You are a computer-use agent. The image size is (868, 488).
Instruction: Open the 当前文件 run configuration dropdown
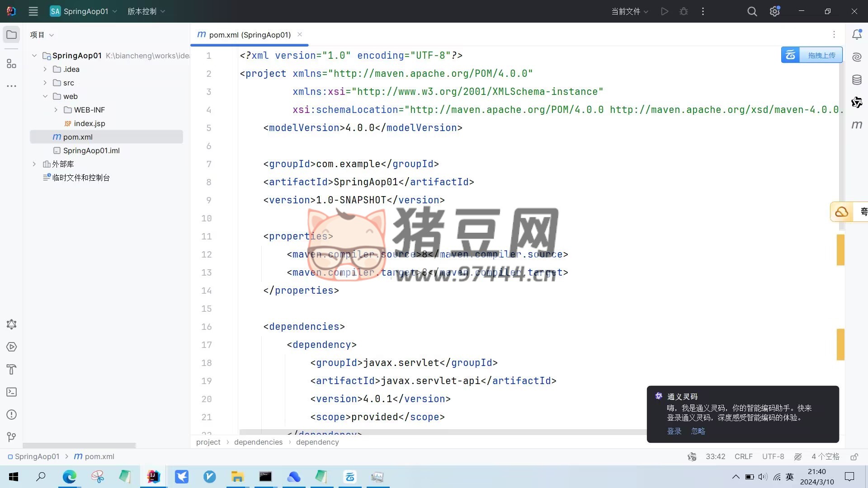tap(630, 11)
